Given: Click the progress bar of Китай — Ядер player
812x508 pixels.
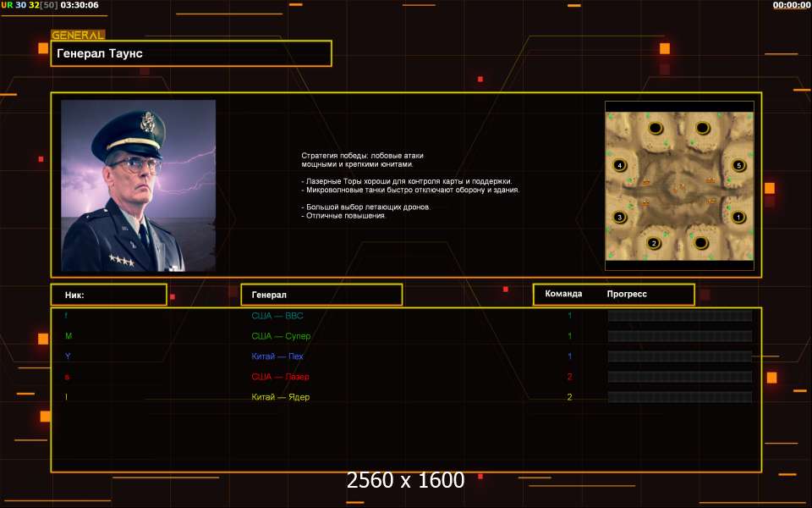Looking at the screenshot, I should pyautogui.click(x=679, y=397).
